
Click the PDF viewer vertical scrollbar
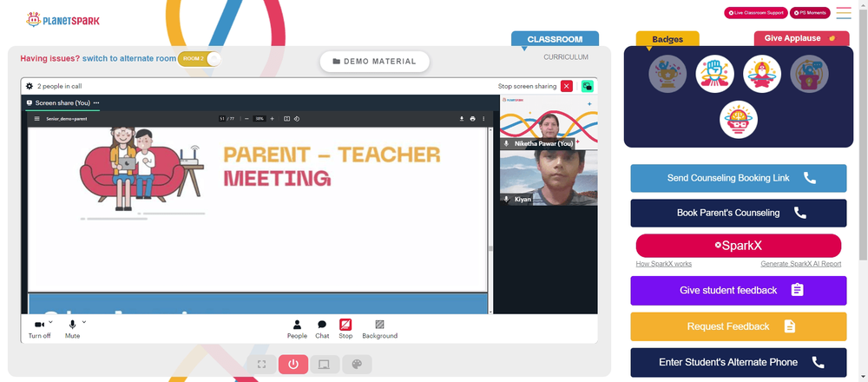490,248
